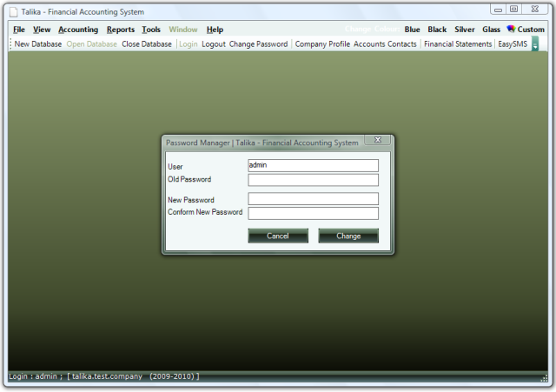The height and width of the screenshot is (392, 556).
Task: Choose New Database in toolbar
Action: pos(38,44)
